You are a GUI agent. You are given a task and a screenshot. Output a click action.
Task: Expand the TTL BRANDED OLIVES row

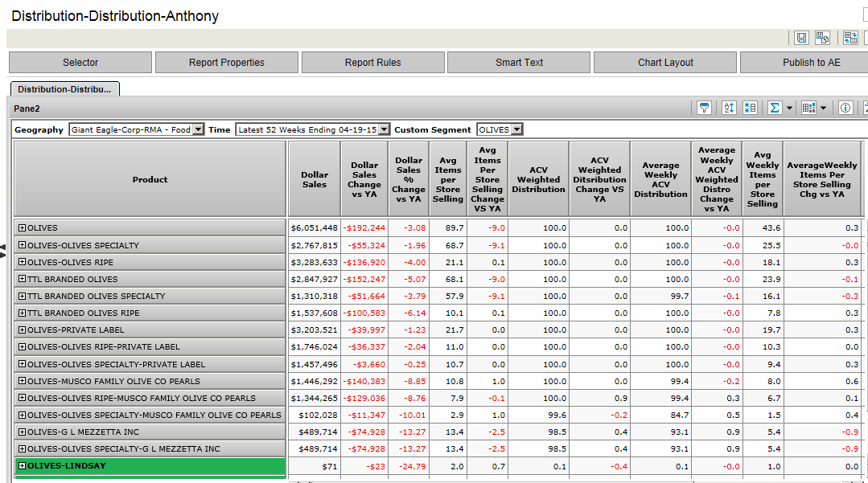23,280
